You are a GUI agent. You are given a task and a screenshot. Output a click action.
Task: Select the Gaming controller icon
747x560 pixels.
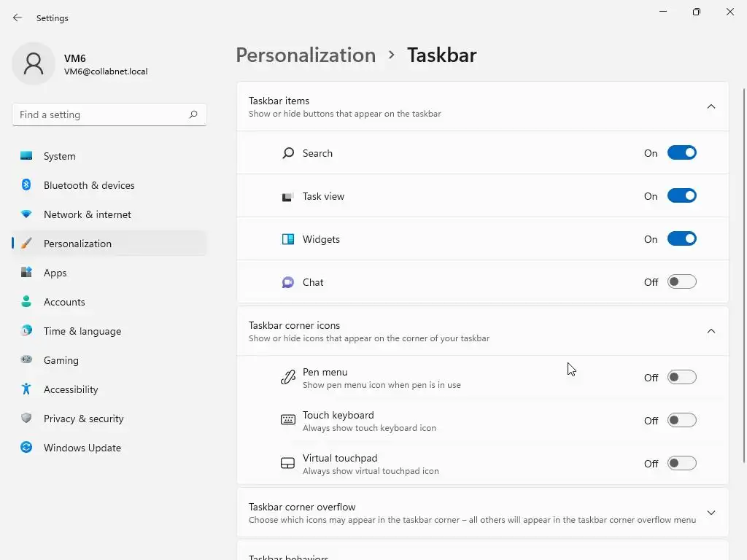[26, 360]
